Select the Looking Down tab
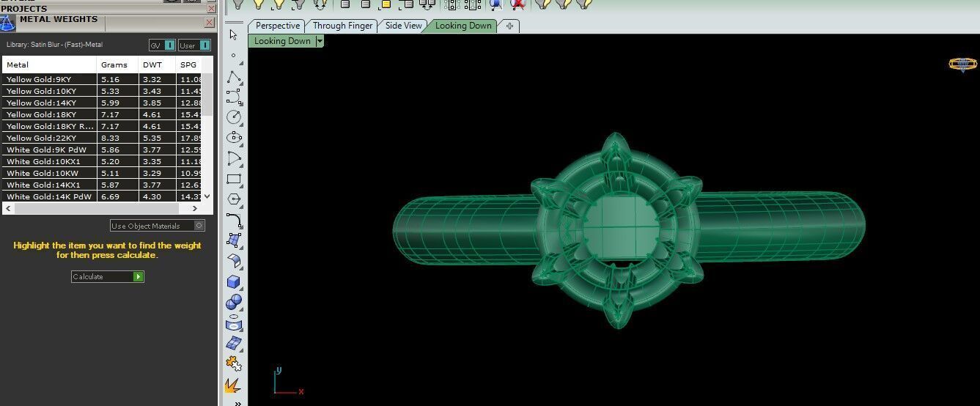The width and height of the screenshot is (980, 406). click(463, 26)
